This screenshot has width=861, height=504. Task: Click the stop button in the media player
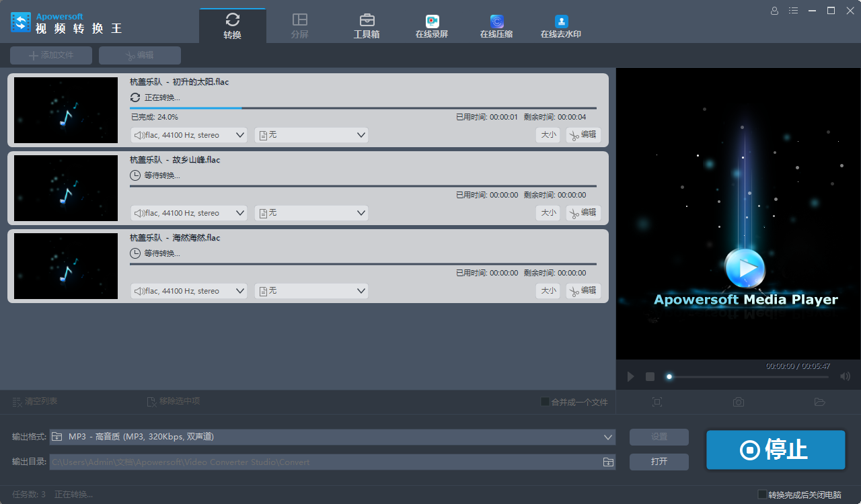[650, 376]
